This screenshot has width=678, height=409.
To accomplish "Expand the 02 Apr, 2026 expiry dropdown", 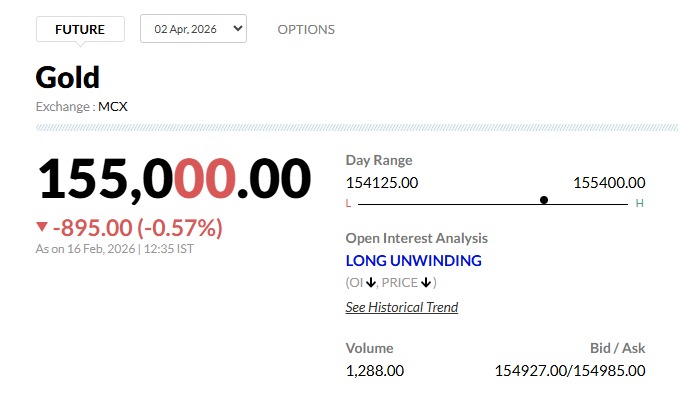I will pos(193,29).
